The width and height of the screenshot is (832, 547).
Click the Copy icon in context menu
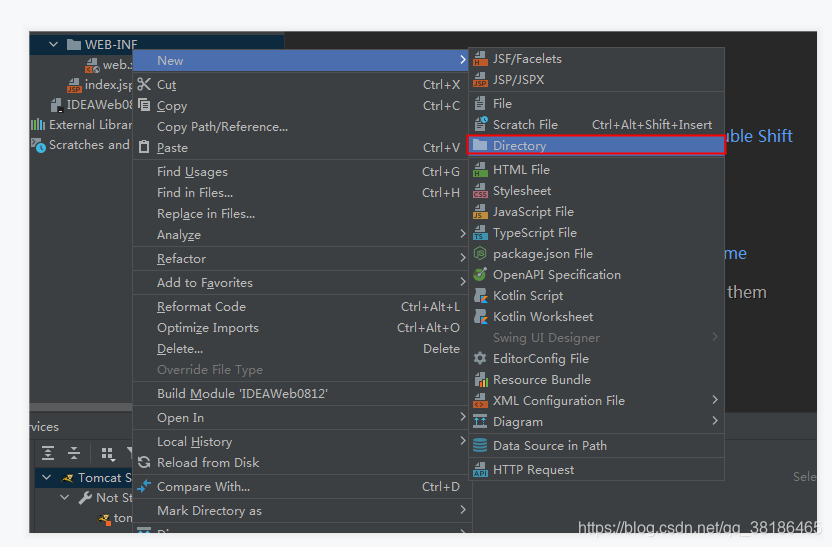[144, 105]
